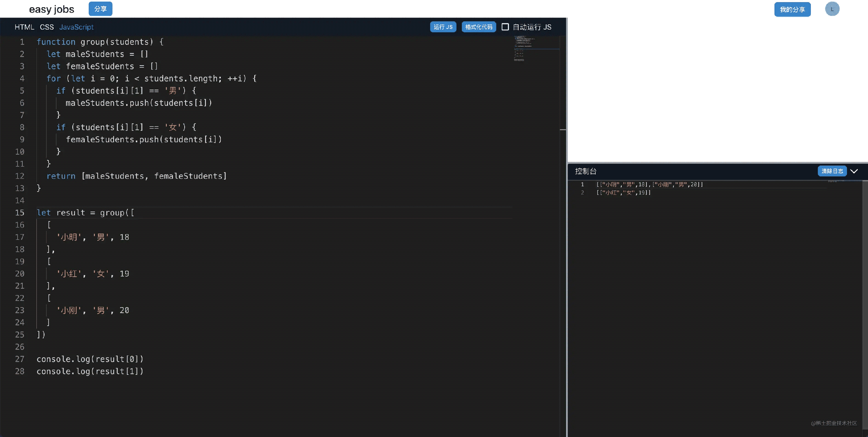Click the easy jobs logo title

52,9
